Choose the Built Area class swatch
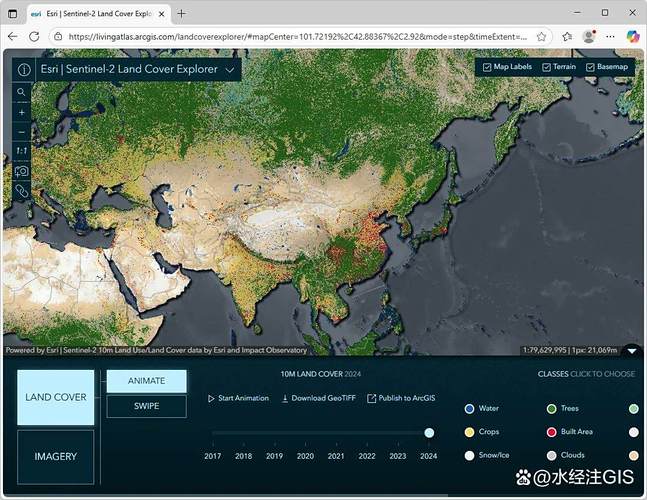 552,432
